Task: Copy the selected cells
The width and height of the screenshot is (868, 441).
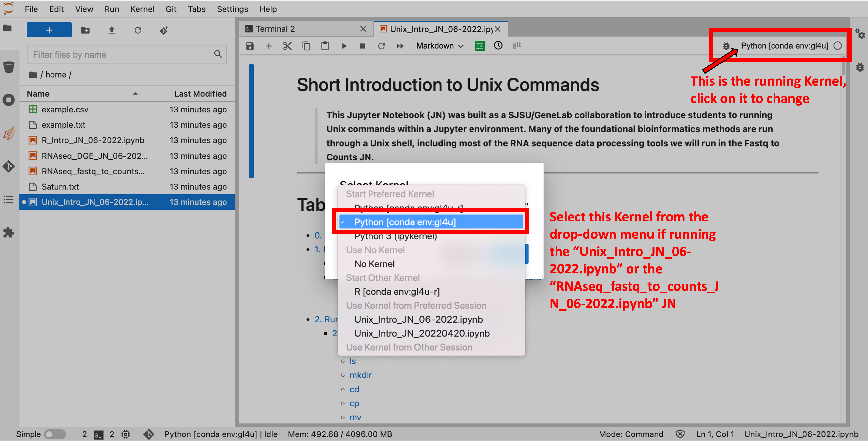Action: tap(306, 46)
